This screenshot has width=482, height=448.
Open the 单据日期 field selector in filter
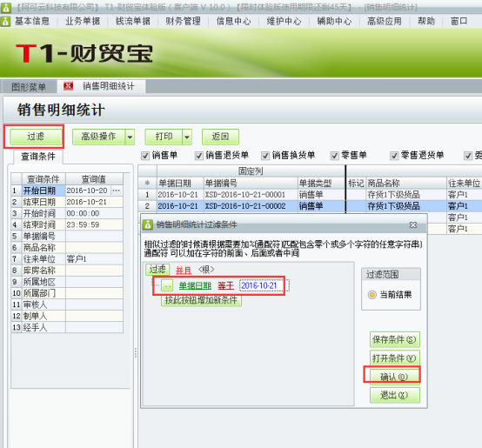click(x=195, y=285)
